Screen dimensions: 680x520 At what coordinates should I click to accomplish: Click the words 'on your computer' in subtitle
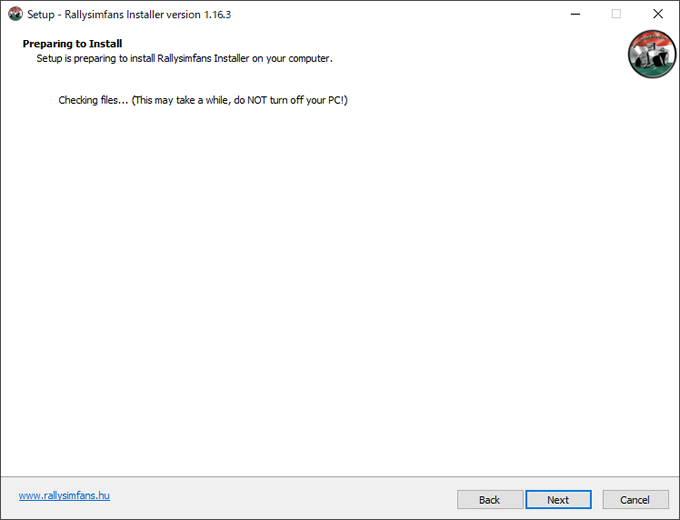click(x=292, y=59)
